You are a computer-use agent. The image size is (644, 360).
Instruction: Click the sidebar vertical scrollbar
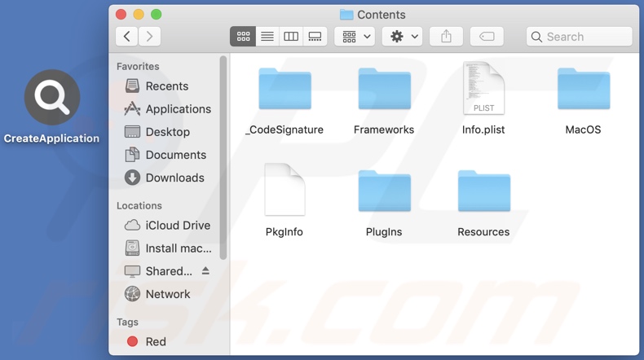223,158
